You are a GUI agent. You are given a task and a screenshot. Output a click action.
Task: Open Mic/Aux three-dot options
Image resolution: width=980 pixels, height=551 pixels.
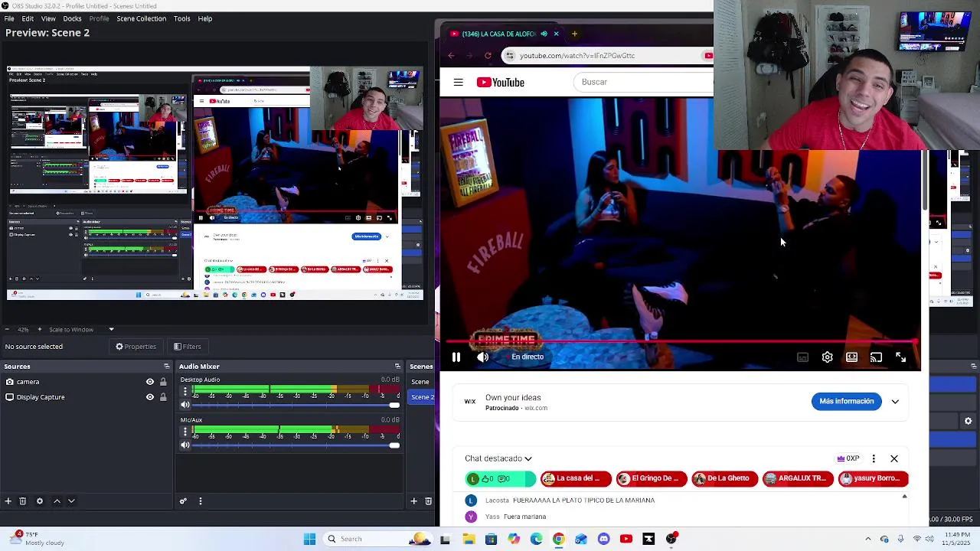coord(185,432)
